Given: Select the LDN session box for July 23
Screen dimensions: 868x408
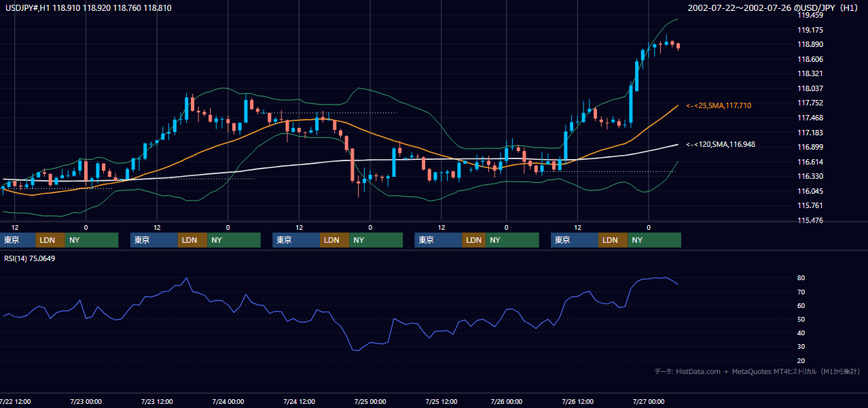Looking at the screenshot, I should 193,240.
